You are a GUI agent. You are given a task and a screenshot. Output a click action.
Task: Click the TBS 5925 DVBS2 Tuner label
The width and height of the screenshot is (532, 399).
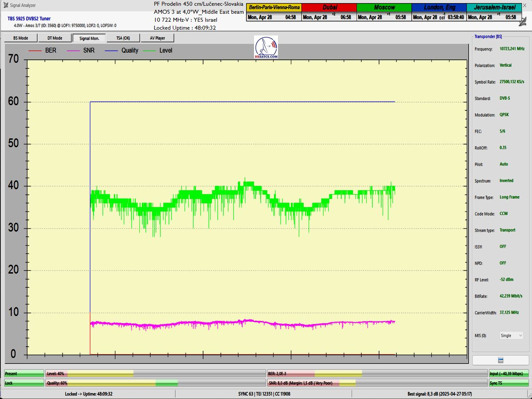[x=29, y=19]
